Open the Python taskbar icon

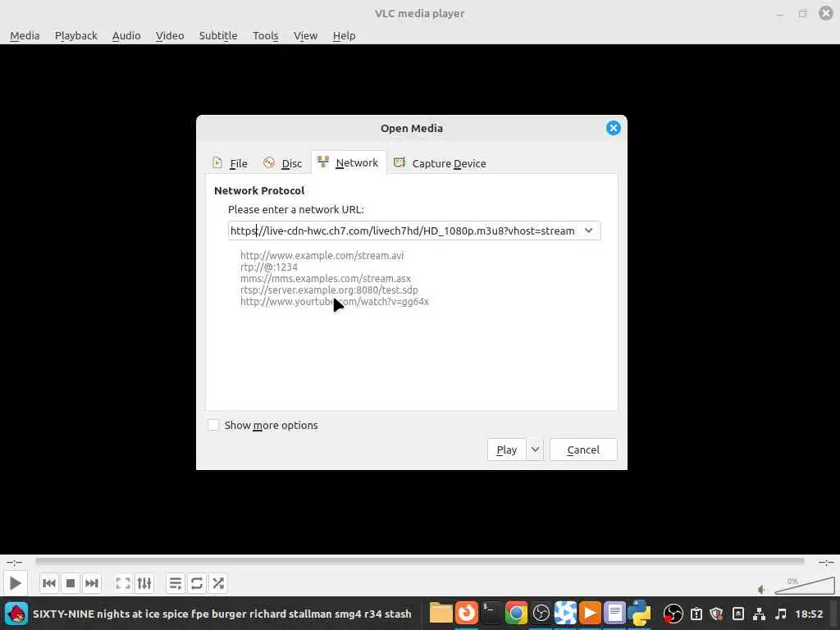639,613
